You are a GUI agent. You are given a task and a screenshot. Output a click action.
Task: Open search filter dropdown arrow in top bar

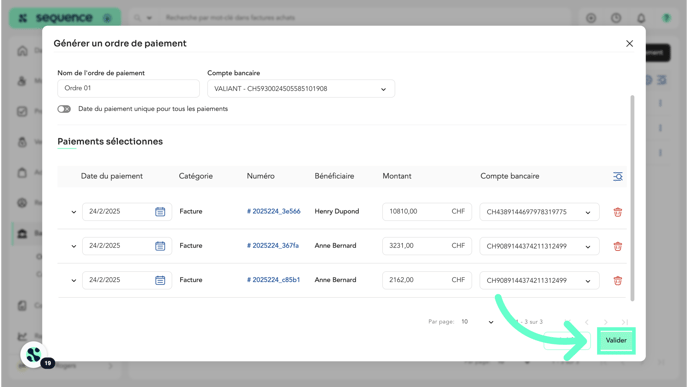(149, 18)
